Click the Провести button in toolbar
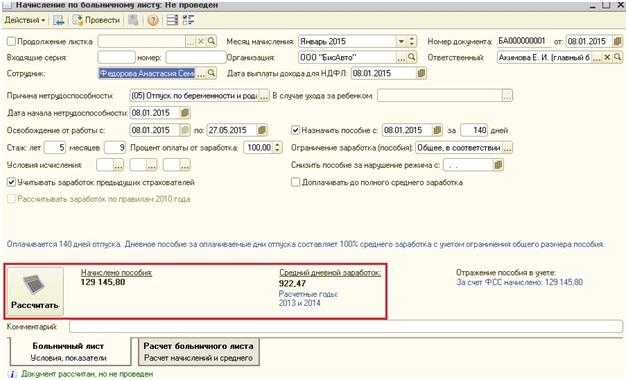 [x=97, y=20]
